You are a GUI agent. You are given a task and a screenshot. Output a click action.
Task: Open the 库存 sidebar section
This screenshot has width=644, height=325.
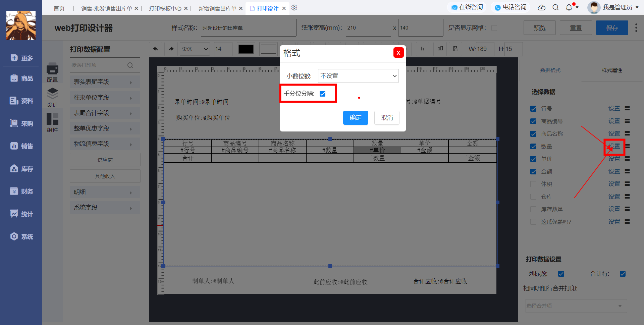[21, 169]
